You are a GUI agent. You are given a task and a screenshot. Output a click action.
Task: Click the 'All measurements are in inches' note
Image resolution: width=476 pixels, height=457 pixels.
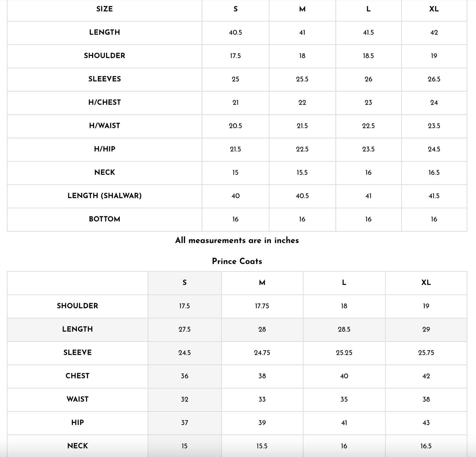tap(237, 240)
